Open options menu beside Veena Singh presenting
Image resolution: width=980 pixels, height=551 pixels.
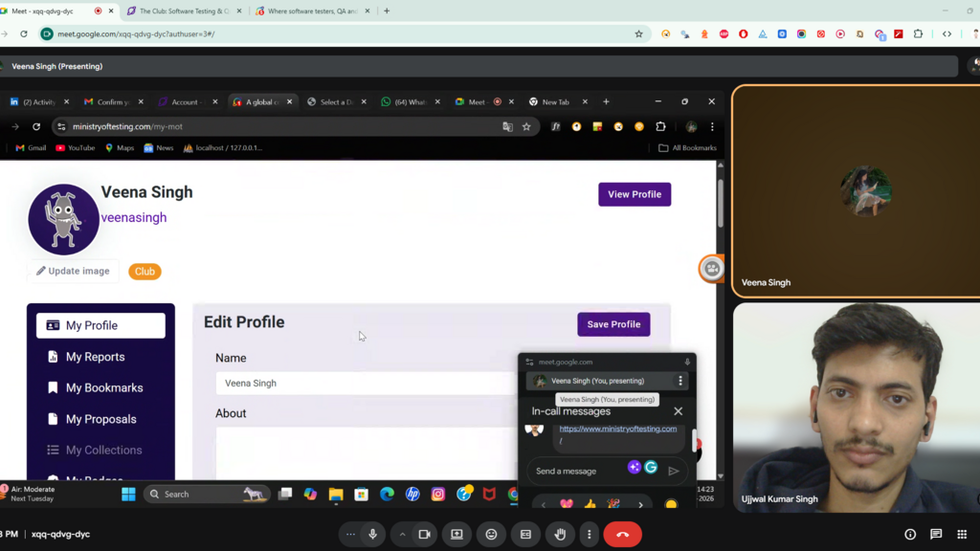(680, 381)
